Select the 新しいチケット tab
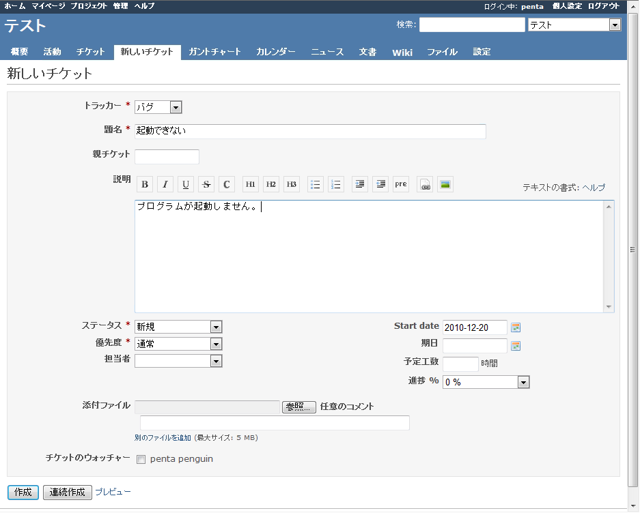This screenshot has width=640, height=513. (x=147, y=52)
